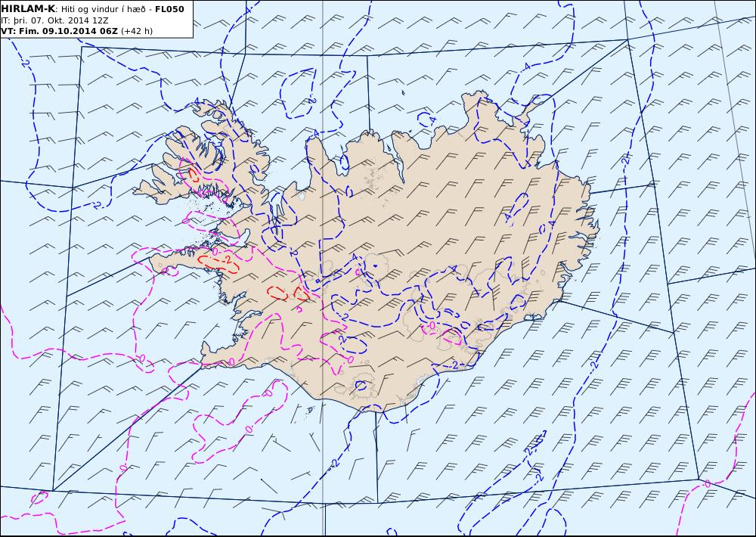Select the 'IT: þri. 07. Okt. 2014 12Z' line
The height and width of the screenshot is (537, 756).
tap(54, 20)
